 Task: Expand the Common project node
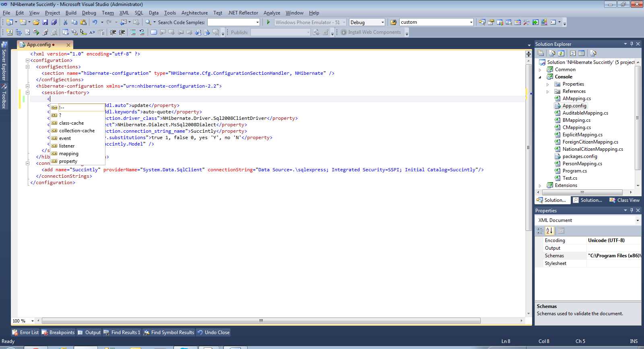coord(540,70)
